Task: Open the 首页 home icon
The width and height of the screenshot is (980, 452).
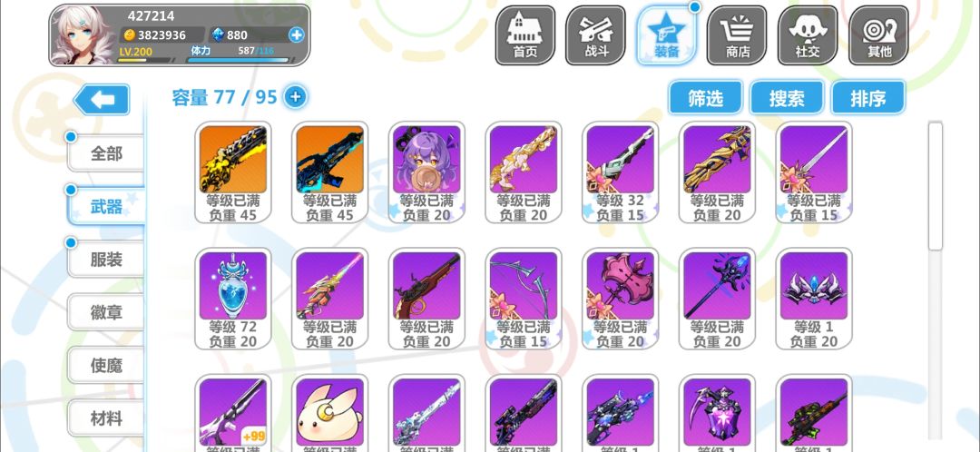Action: 525,35
